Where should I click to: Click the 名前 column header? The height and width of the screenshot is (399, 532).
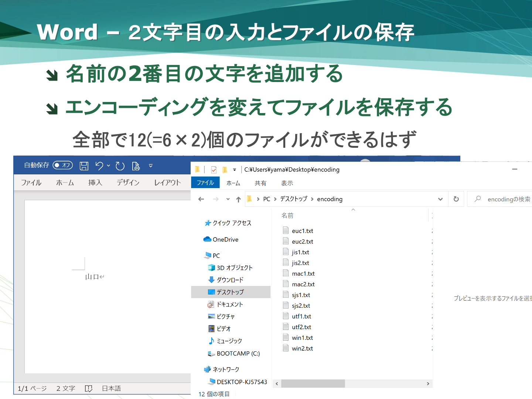287,215
